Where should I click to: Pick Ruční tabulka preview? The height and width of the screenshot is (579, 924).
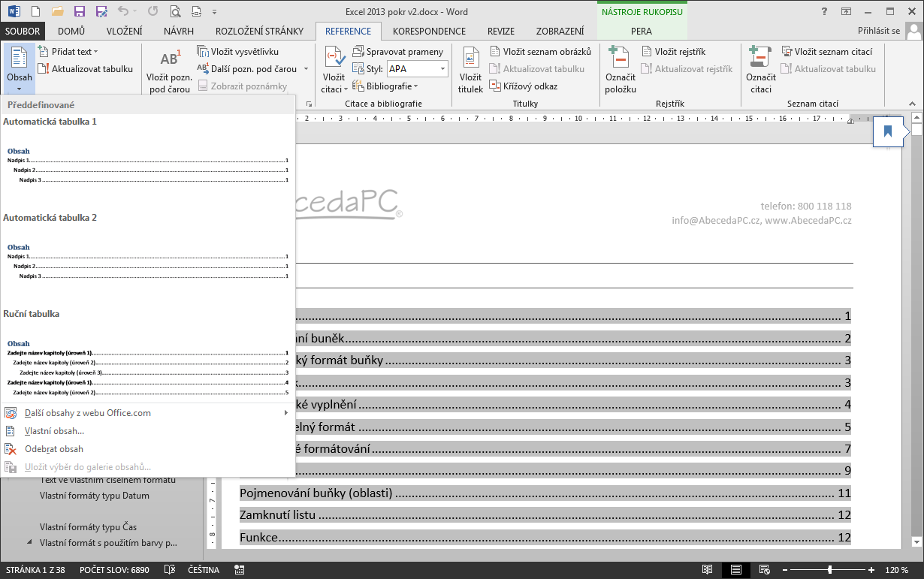pyautogui.click(x=147, y=353)
